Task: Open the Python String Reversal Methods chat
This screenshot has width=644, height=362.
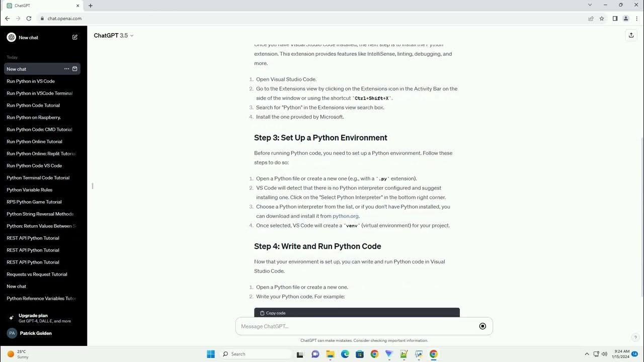Action: pyautogui.click(x=42, y=214)
